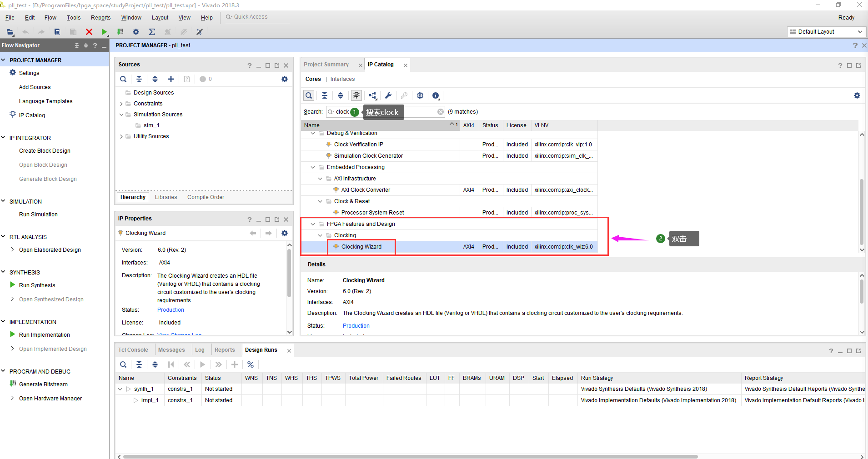Collapse all in Sources panel
Screen dimensions: 868x459
[x=139, y=79]
